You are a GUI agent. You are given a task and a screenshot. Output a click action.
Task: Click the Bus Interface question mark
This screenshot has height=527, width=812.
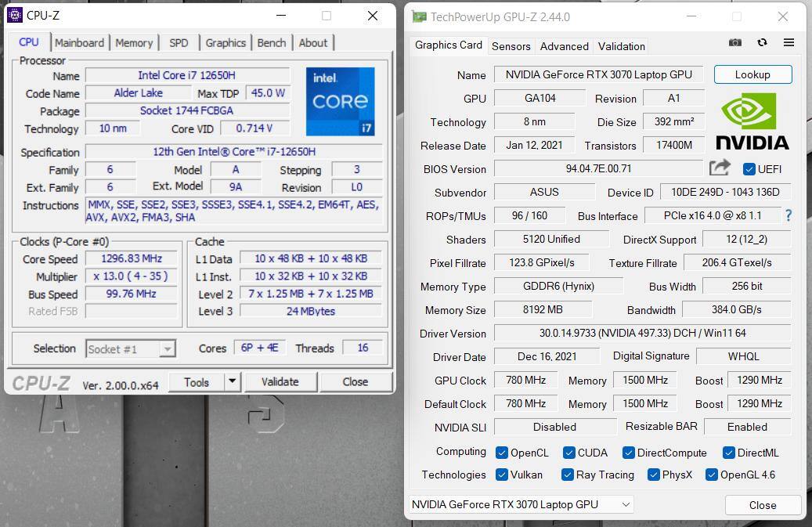pos(788,215)
